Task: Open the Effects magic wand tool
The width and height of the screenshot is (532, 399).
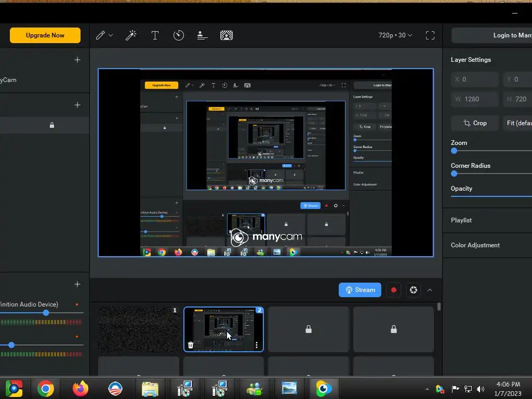Action: (131, 35)
